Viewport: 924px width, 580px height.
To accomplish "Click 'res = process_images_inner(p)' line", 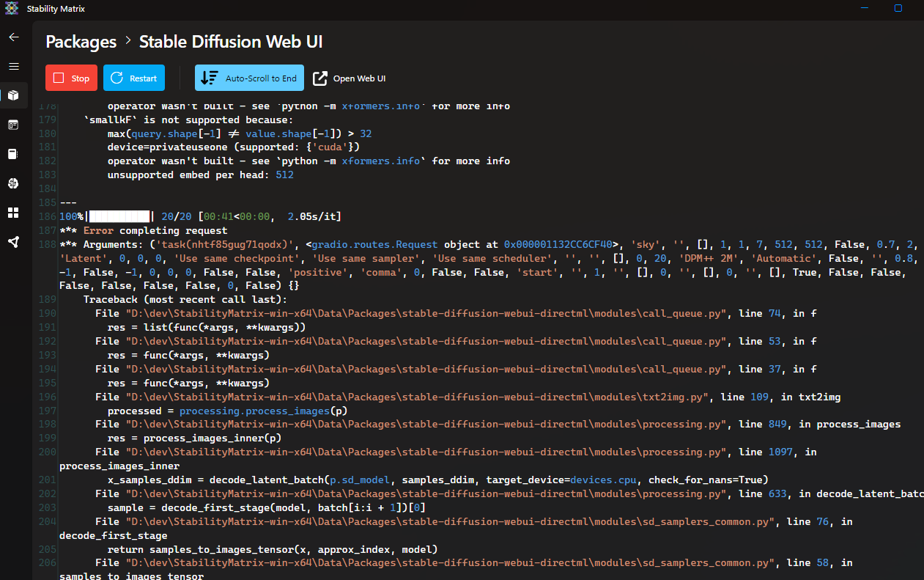I will point(194,438).
